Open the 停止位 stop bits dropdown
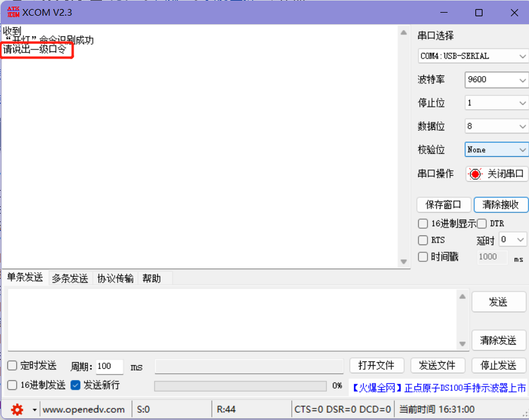Screen dimensions: 529x420 [x=496, y=103]
